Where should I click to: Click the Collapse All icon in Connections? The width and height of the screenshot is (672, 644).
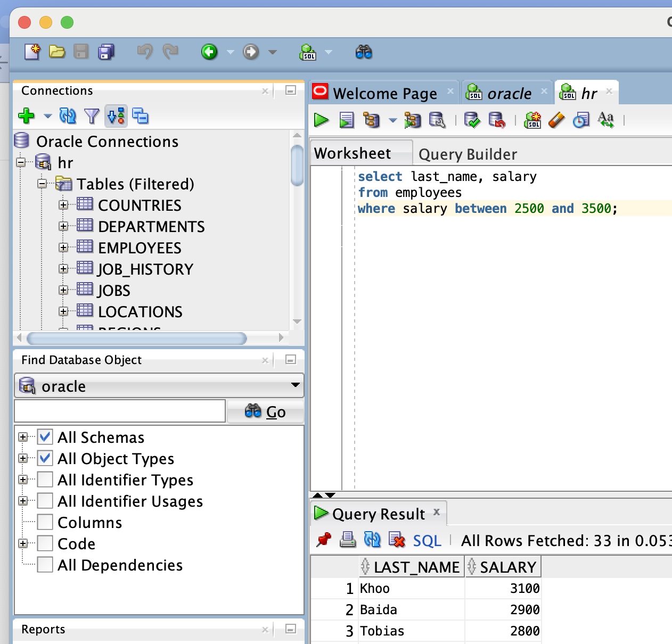[141, 115]
